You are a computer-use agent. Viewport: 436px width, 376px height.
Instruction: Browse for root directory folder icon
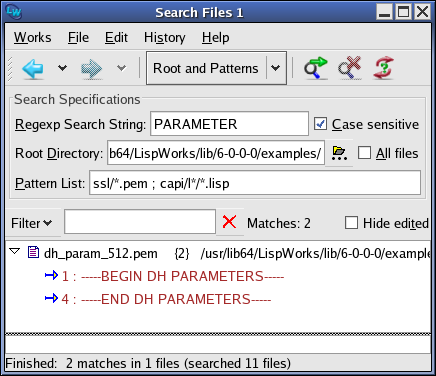[339, 153]
